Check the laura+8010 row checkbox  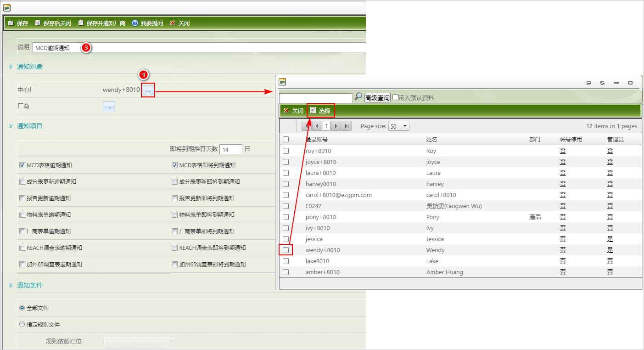pos(286,173)
